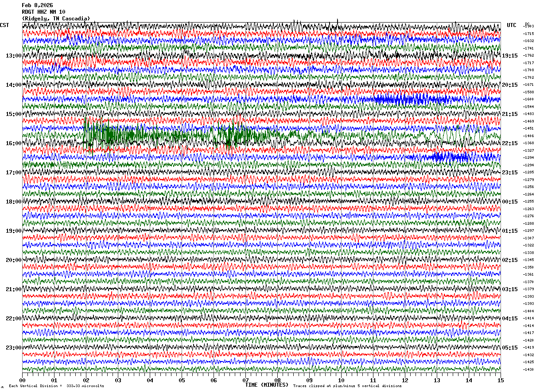This screenshot has height=392, width=536.
Task: Click the 02:15 UTC time label
Action: click(509, 260)
